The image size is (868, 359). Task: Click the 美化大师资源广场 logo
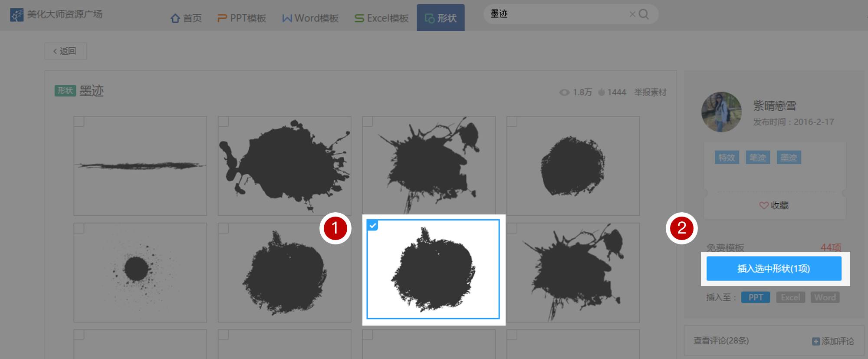(x=16, y=15)
